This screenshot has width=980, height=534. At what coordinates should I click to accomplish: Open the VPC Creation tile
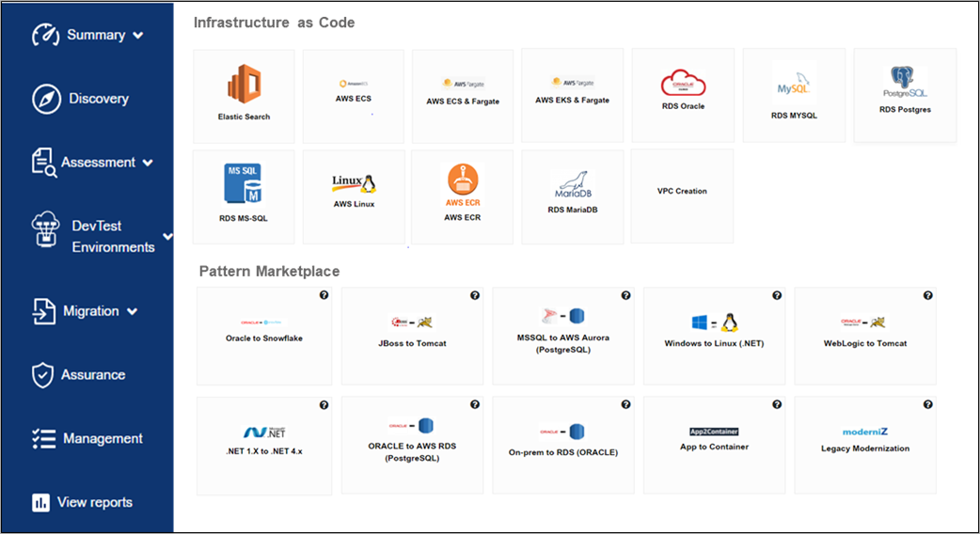pos(682,196)
